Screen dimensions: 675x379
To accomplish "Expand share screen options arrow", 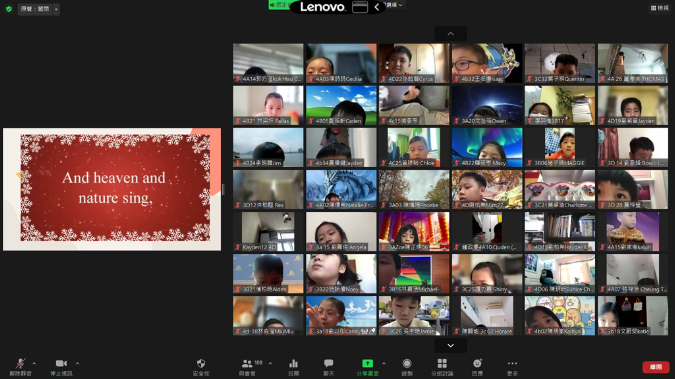I will click(x=384, y=363).
